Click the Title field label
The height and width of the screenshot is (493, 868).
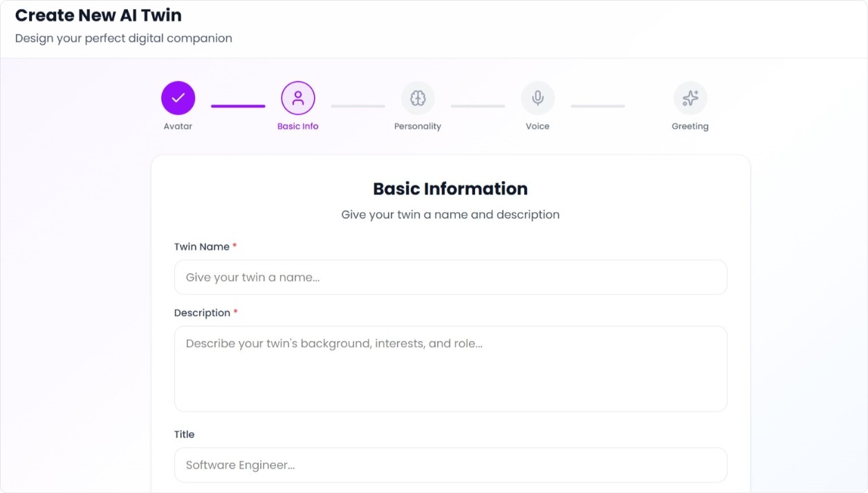click(184, 434)
